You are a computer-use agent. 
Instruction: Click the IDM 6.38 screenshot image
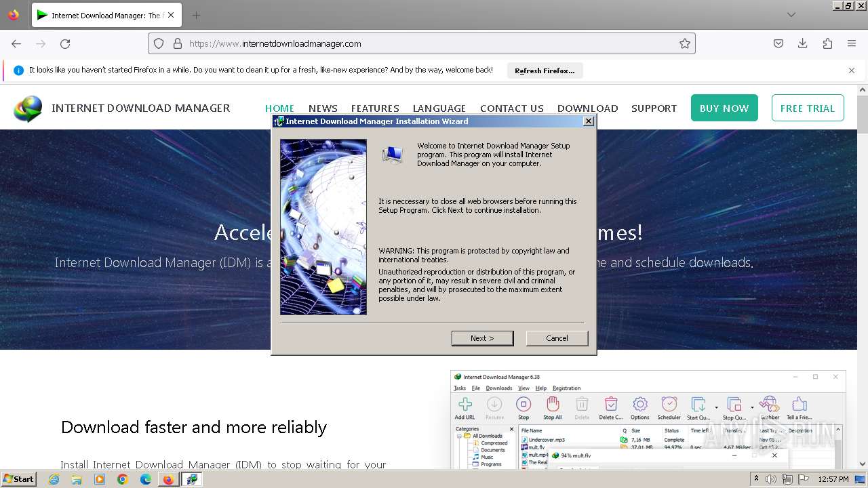pyautogui.click(x=648, y=420)
